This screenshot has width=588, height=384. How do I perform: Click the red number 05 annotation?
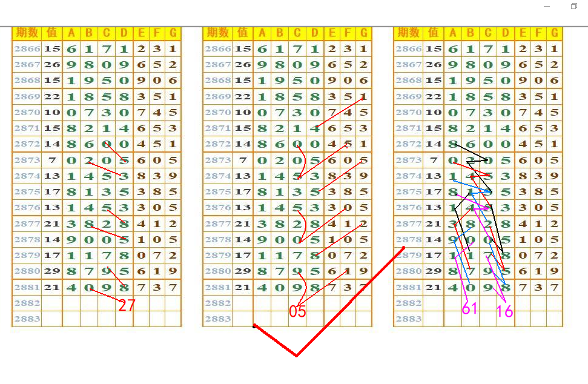point(297,311)
